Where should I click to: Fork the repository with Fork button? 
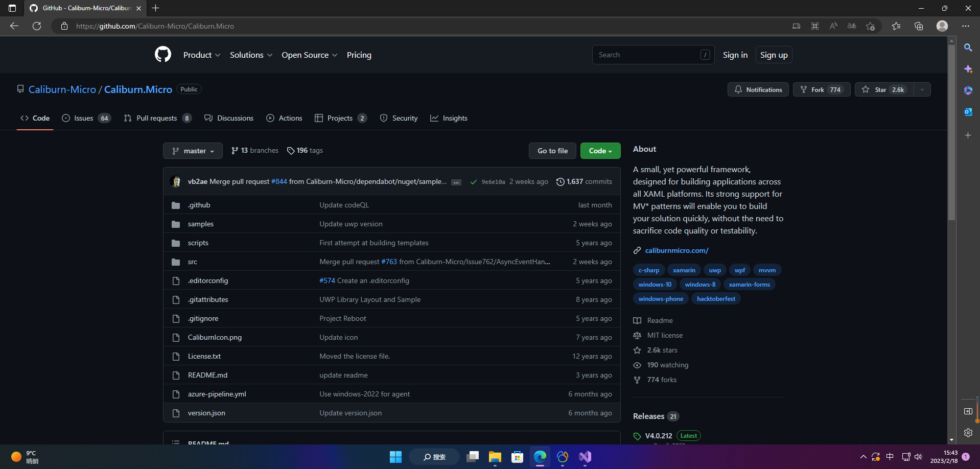[822, 89]
